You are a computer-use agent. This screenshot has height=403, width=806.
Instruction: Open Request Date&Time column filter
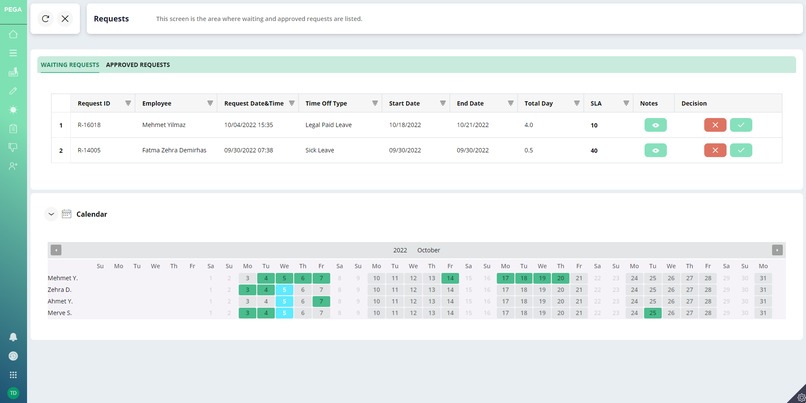click(x=291, y=103)
